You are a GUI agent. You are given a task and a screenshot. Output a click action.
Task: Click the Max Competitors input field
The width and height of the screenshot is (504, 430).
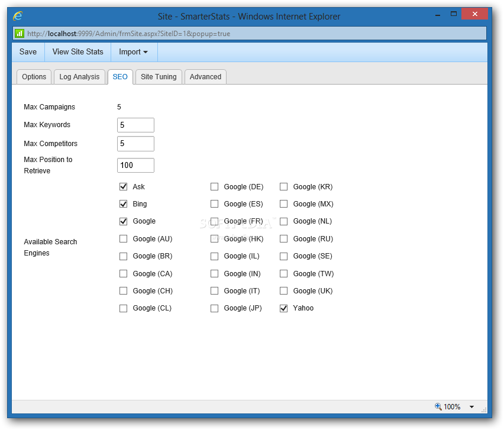[135, 144]
